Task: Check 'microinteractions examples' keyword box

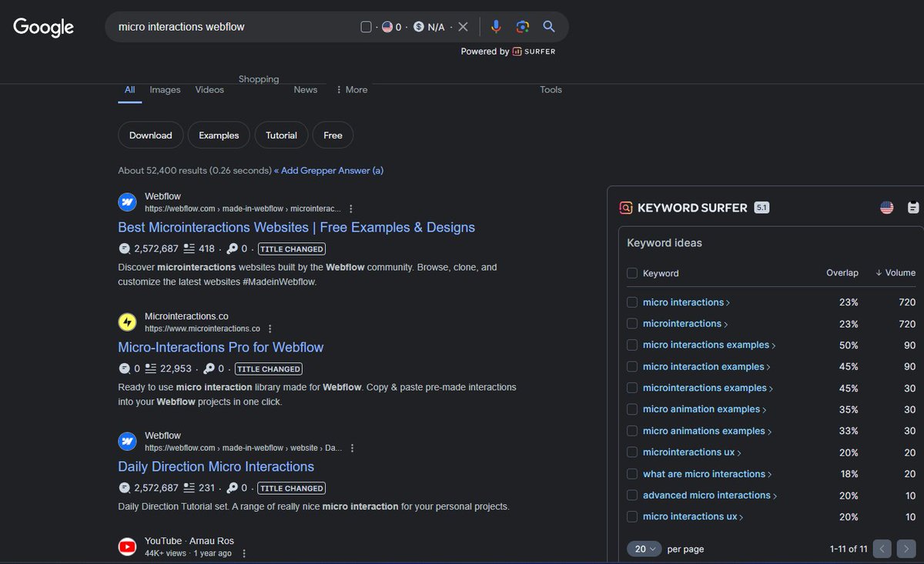Action: (x=632, y=388)
